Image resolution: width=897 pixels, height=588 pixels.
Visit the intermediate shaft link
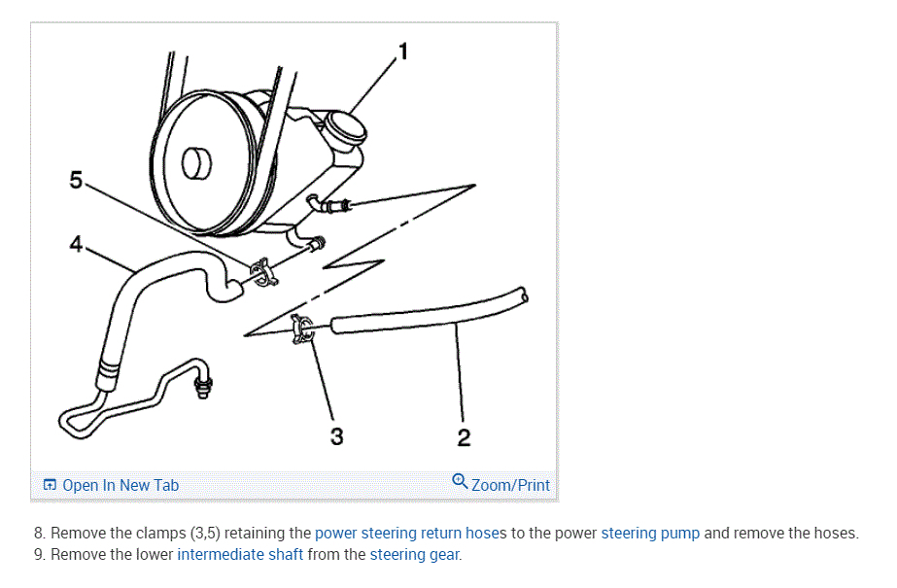point(240,555)
